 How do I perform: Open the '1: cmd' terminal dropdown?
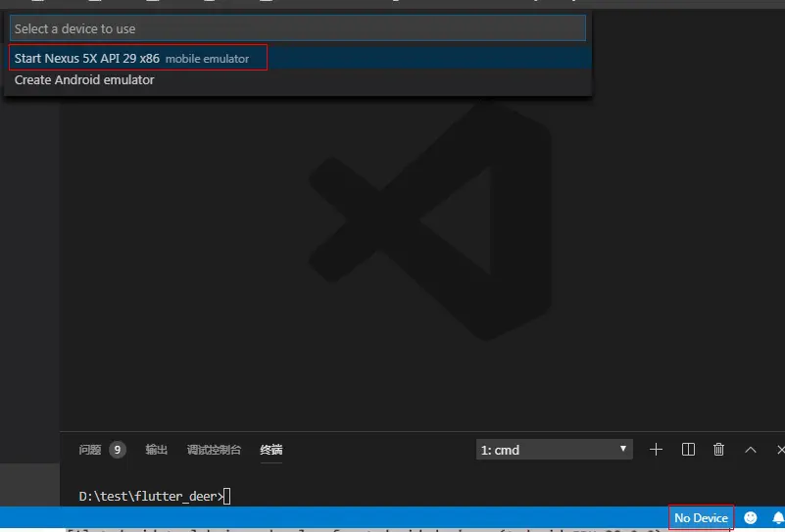point(555,450)
